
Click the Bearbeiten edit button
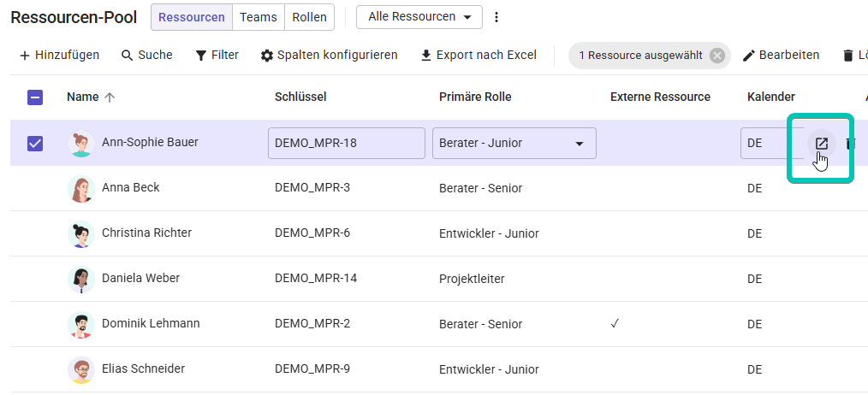tap(781, 56)
